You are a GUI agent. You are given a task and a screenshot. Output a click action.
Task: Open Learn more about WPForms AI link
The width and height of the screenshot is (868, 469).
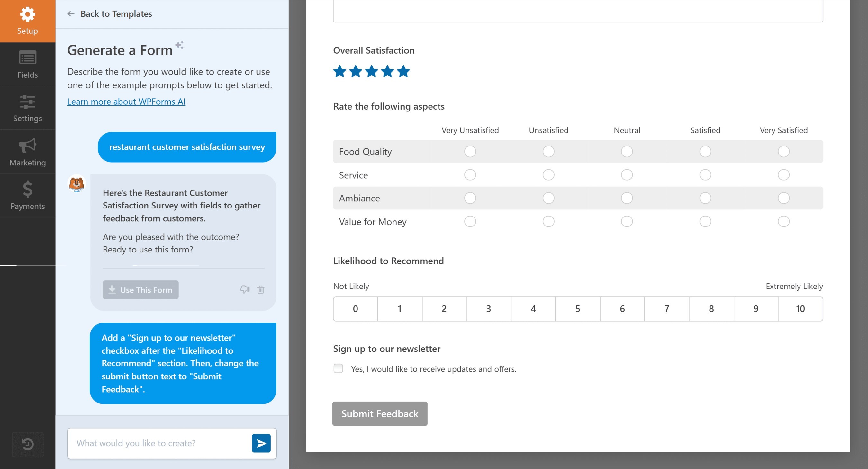click(x=126, y=101)
